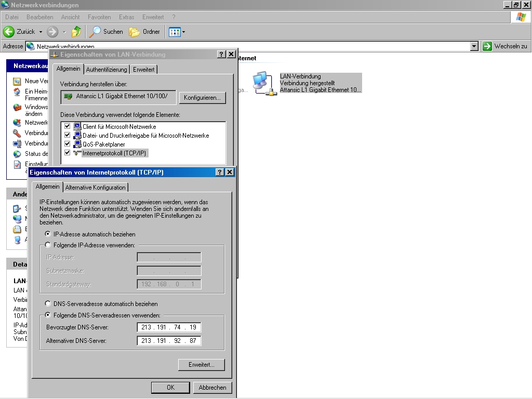This screenshot has height=399, width=532.
Task: Open the views dropdown arrow
Action: point(183,32)
